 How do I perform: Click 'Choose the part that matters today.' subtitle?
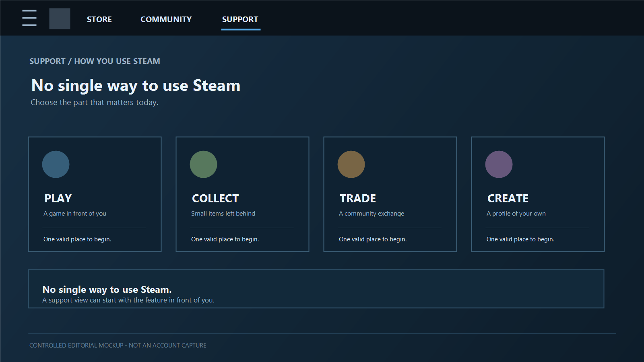[95, 102]
